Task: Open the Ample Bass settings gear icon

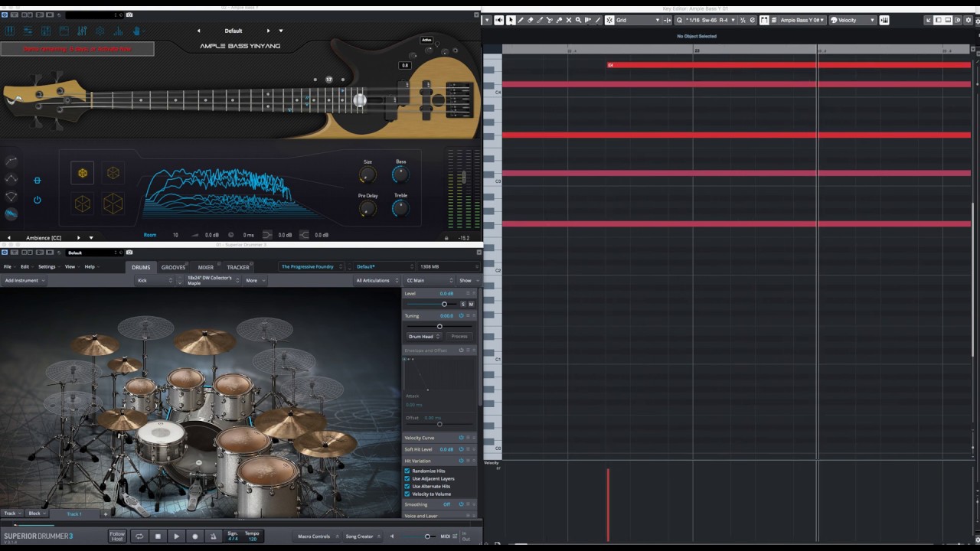Action: pos(100,31)
